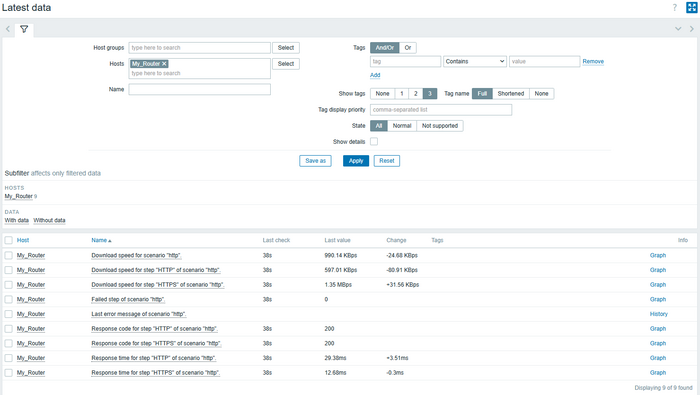
Task: Click the Save as button
Action: pyautogui.click(x=315, y=161)
